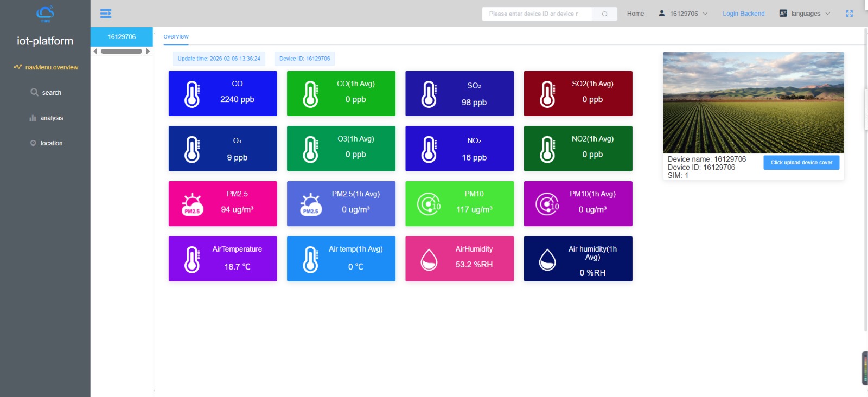Click the thermometer icon on the NO₂ card
This screenshot has width=868, height=397.
(x=429, y=149)
